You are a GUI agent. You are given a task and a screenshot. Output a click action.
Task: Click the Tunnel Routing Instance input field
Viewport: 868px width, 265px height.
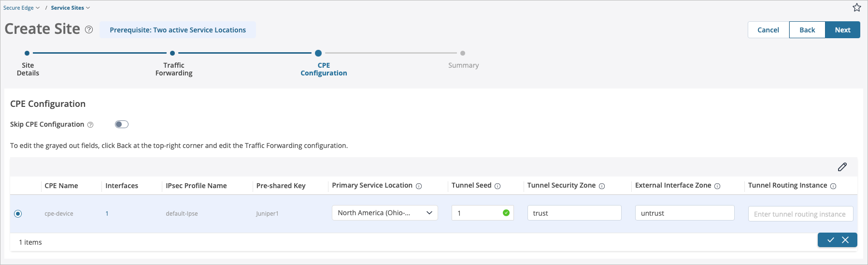click(800, 214)
